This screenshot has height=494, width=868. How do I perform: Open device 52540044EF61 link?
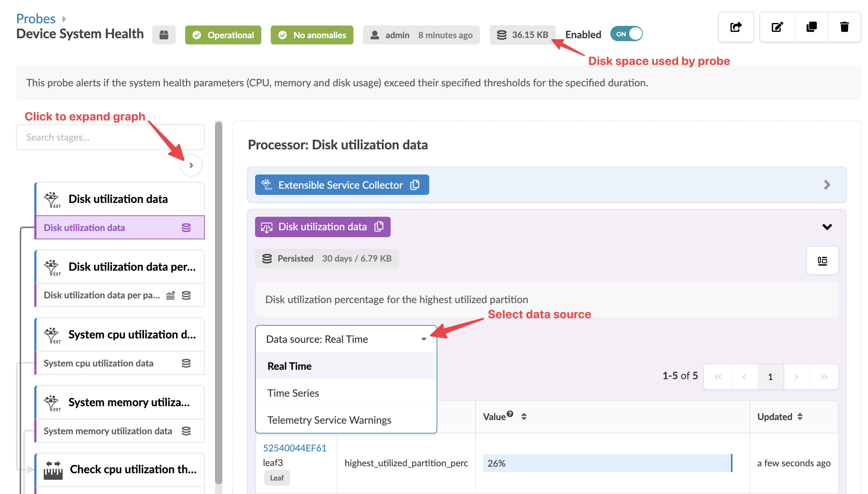pyautogui.click(x=294, y=448)
